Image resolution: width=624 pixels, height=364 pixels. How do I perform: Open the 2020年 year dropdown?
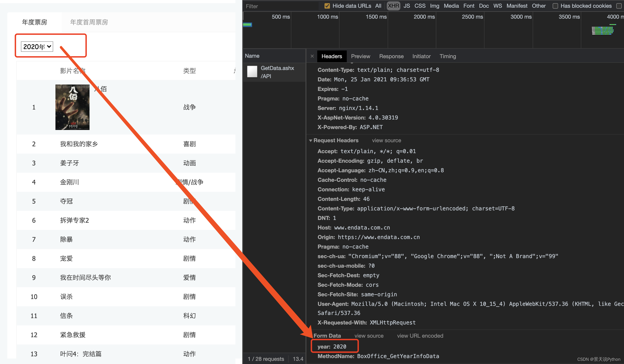(x=37, y=47)
